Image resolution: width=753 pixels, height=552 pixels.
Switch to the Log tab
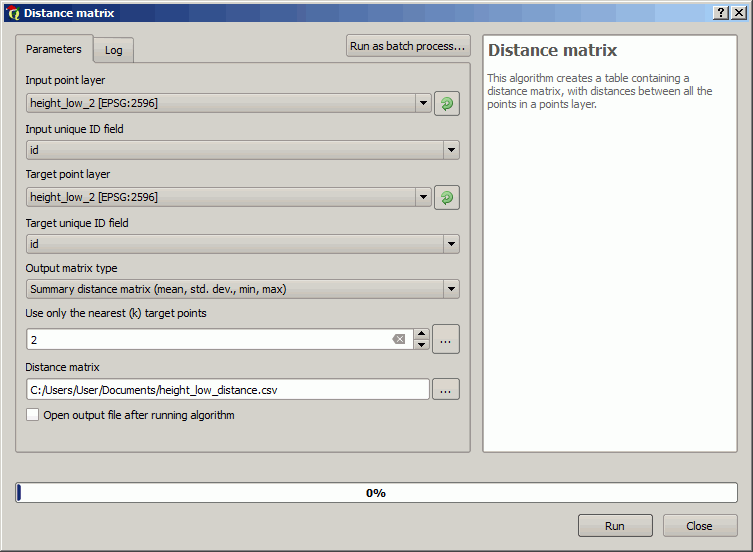pos(113,50)
